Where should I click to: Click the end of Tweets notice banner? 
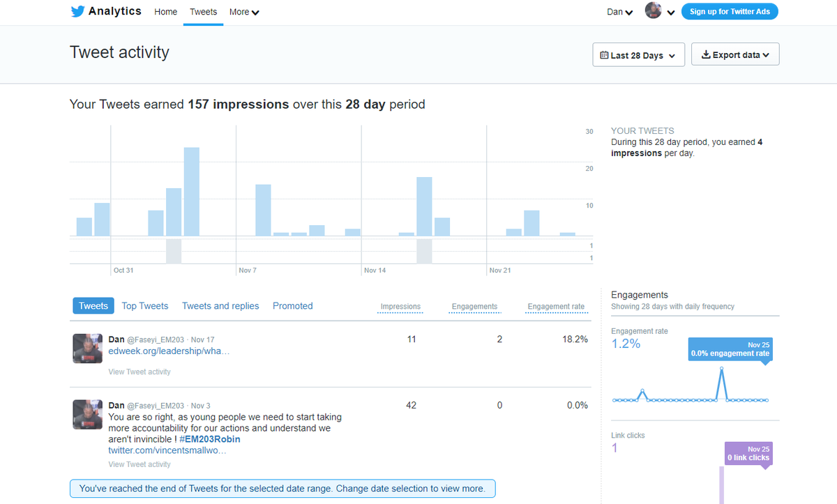282,489
